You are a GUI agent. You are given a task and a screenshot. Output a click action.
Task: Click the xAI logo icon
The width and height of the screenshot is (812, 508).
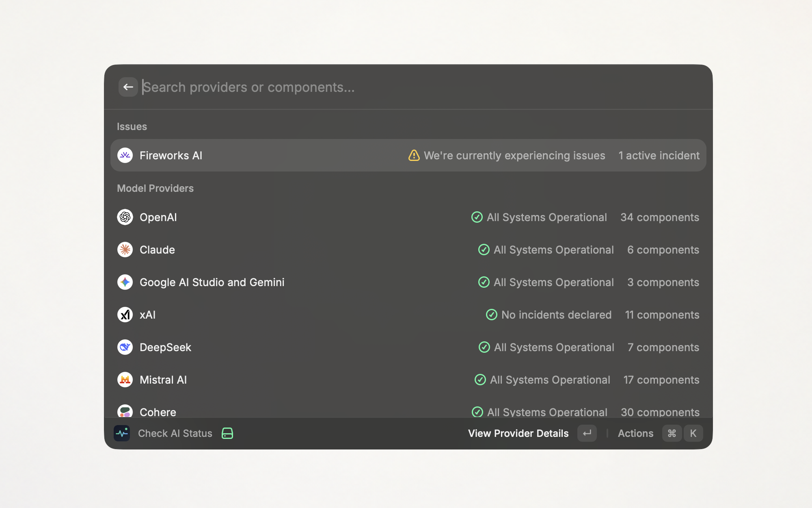point(125,315)
